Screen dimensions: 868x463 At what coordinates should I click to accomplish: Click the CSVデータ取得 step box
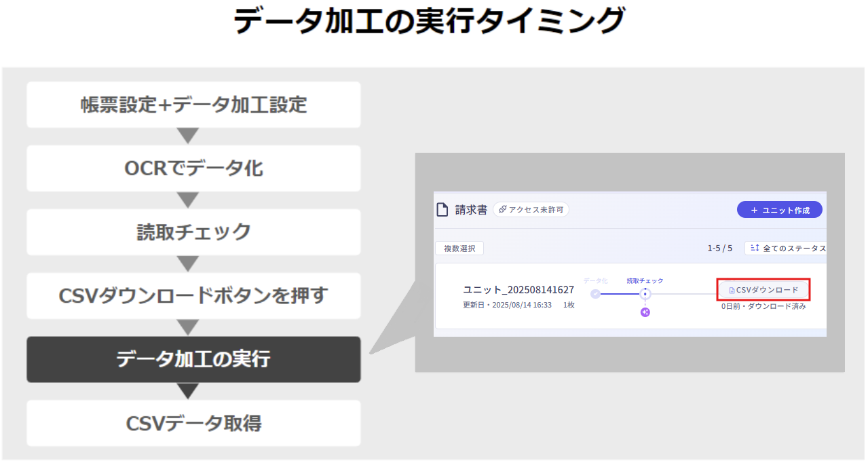pyautogui.click(x=193, y=423)
